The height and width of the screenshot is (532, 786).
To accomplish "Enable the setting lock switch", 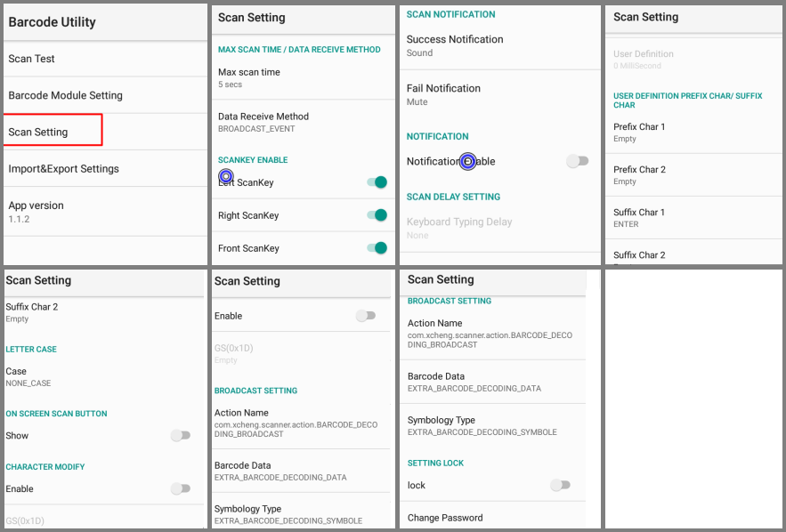I will [561, 485].
